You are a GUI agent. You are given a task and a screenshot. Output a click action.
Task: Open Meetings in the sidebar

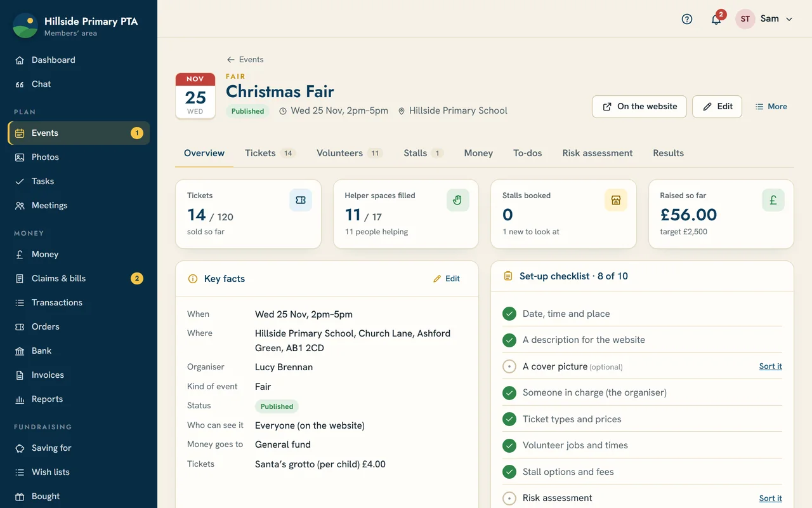point(79,205)
